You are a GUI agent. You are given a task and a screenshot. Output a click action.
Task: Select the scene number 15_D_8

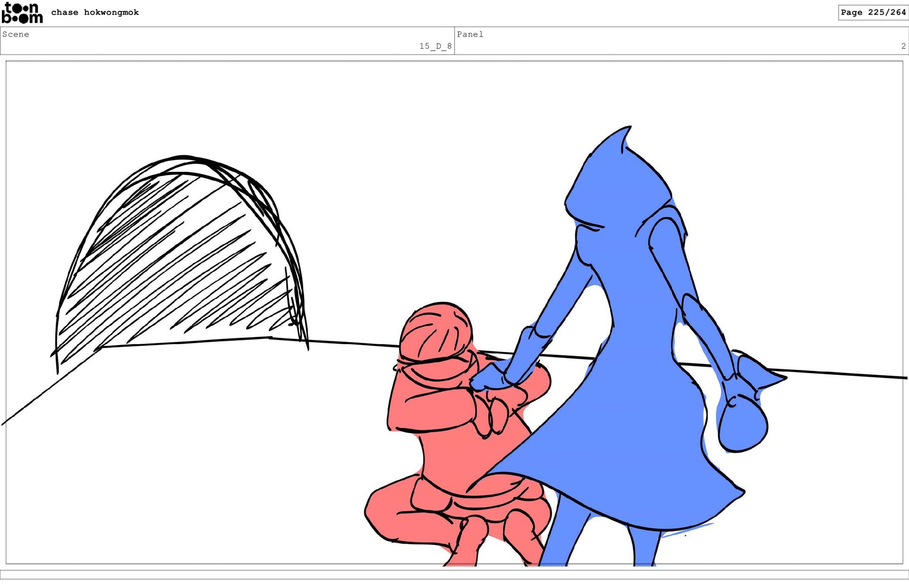point(435,46)
